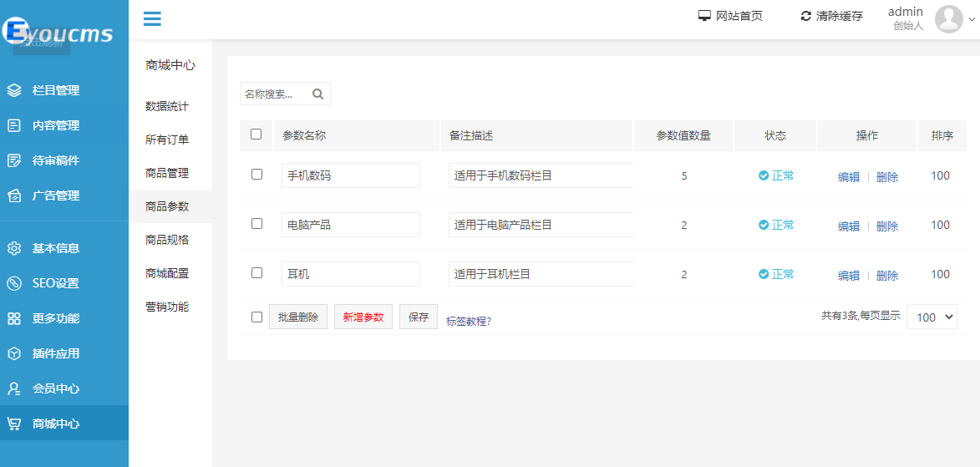Viewport: 980px width, 467px height.
Task: Click the 保存 button
Action: [419, 317]
